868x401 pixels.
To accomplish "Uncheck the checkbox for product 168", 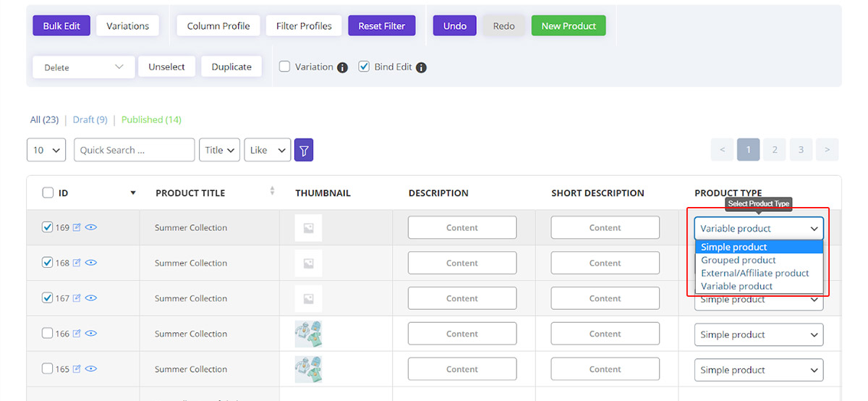I will [48, 263].
